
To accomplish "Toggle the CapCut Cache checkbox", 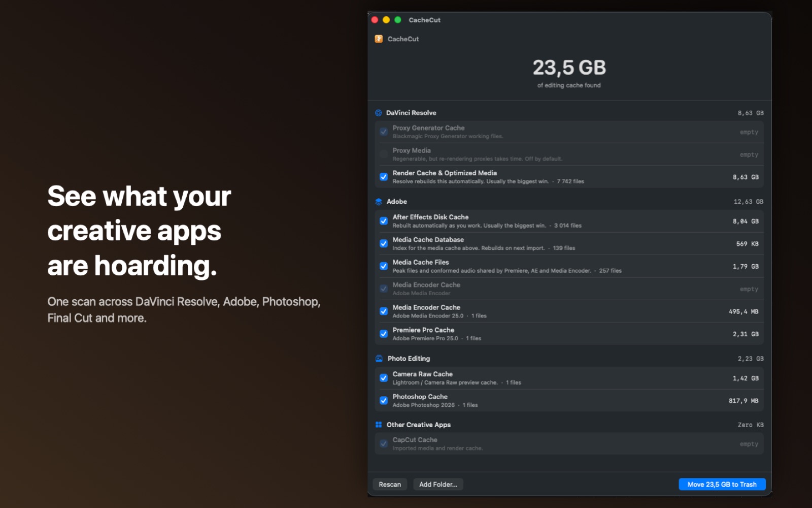I will pos(384,443).
